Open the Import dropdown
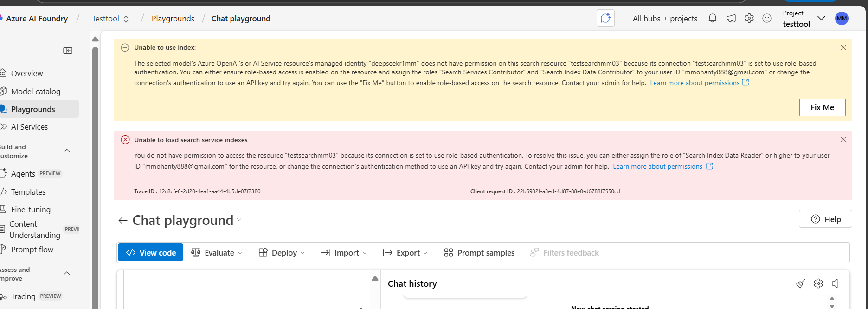This screenshot has height=309, width=868. tap(344, 253)
